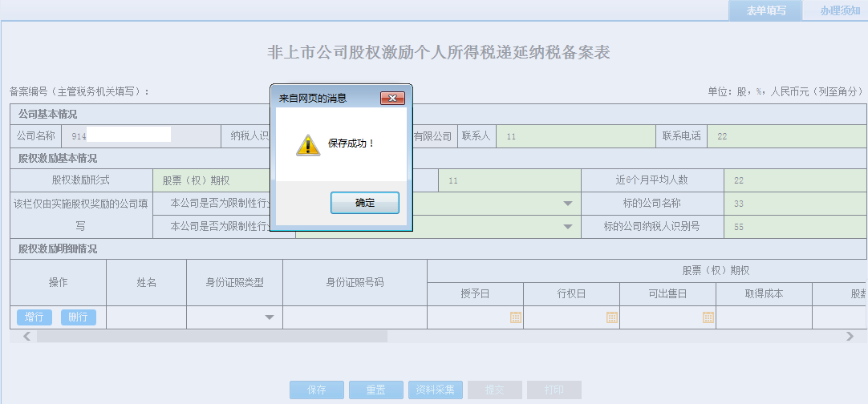This screenshot has height=404, width=868.
Task: Click the 保存 button
Action: (x=317, y=390)
